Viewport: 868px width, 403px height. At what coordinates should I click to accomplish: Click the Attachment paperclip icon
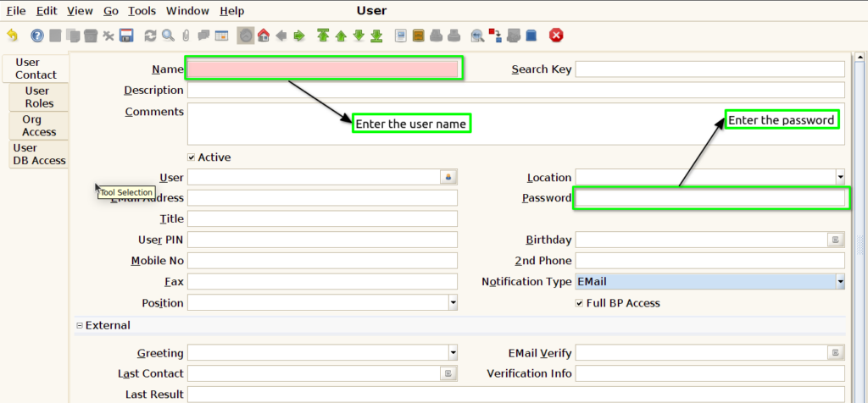[x=186, y=36]
